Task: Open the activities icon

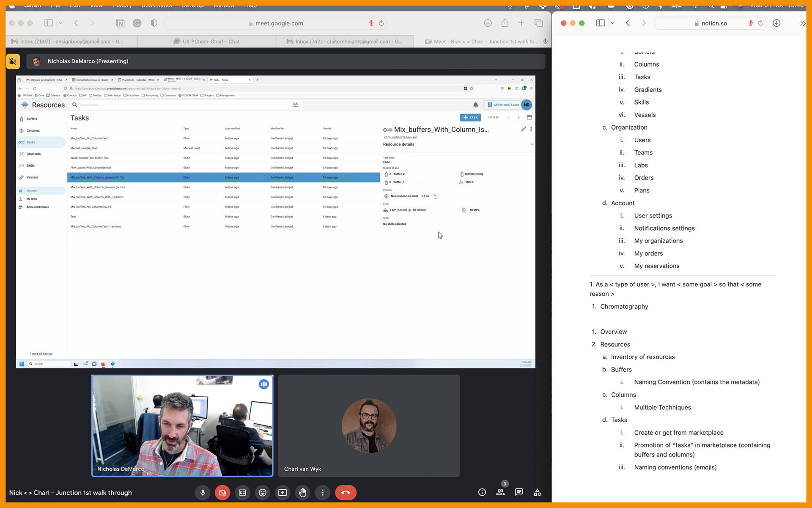Action: (538, 492)
